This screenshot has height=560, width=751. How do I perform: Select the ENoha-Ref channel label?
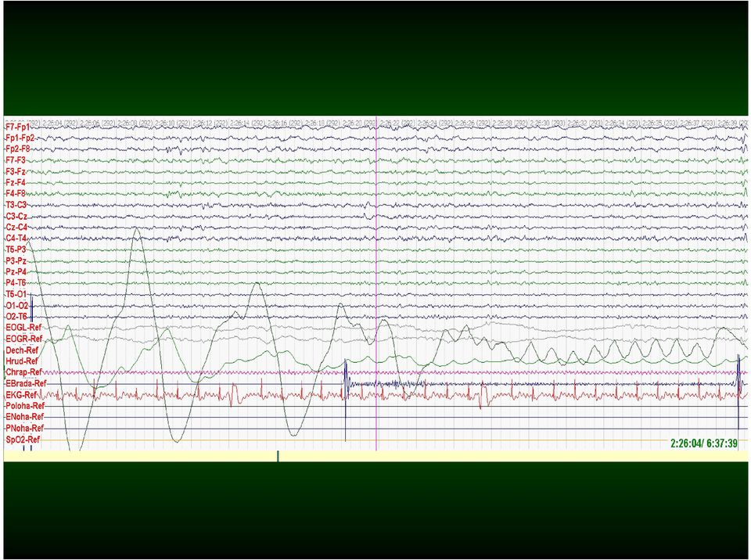point(24,417)
